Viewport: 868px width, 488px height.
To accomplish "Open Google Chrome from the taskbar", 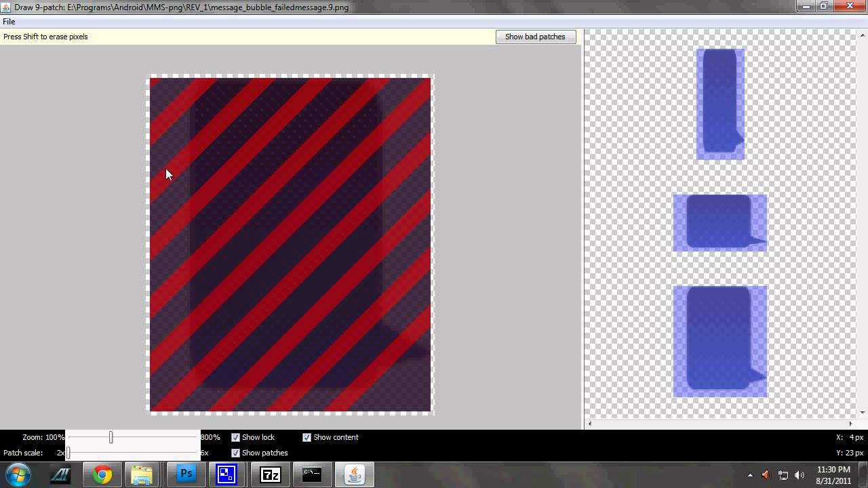I will click(x=103, y=474).
